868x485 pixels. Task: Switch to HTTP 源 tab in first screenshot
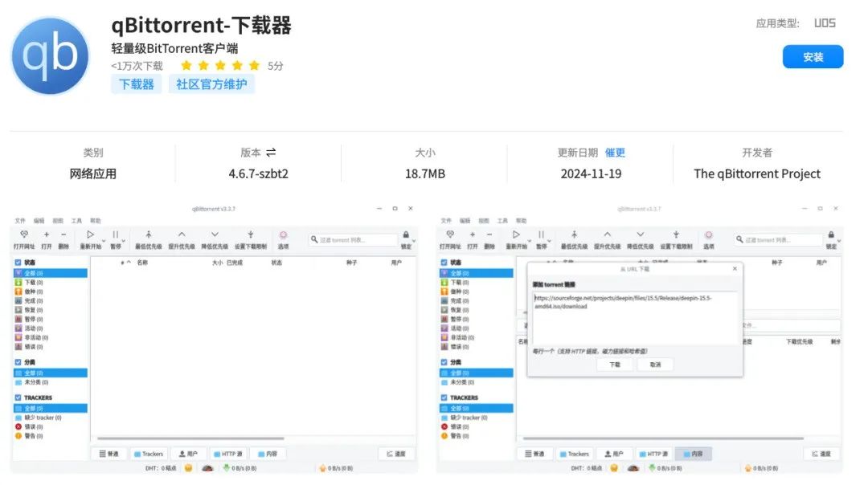click(x=228, y=454)
